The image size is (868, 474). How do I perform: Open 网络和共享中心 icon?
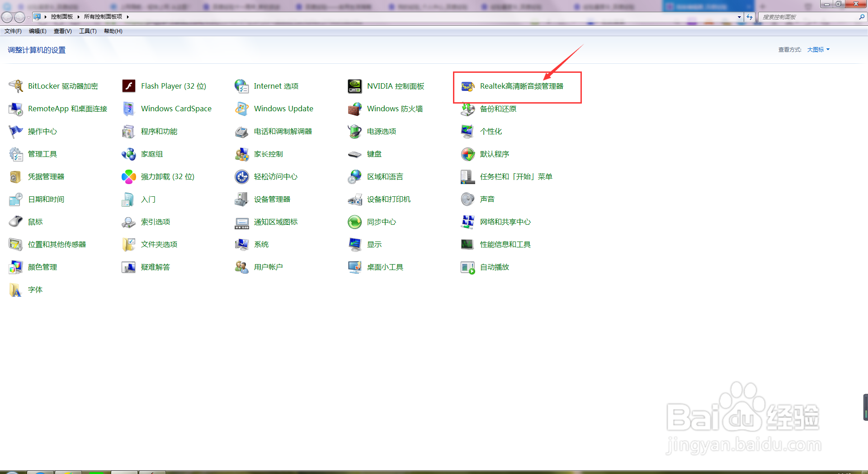coord(468,222)
